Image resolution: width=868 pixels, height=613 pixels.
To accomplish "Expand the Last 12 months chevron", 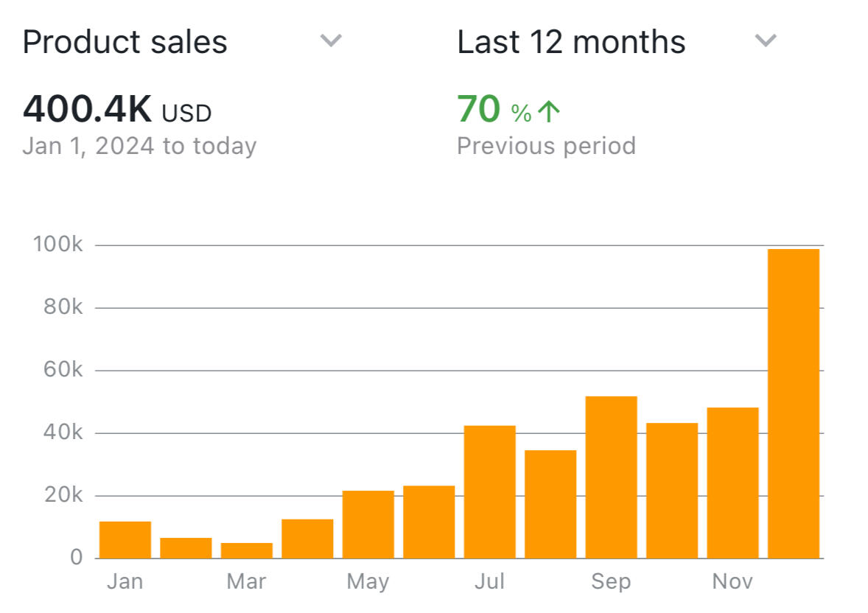I will [x=766, y=41].
